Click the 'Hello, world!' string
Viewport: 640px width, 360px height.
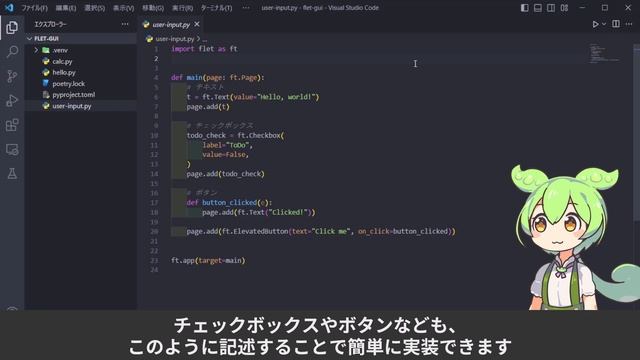point(287,97)
